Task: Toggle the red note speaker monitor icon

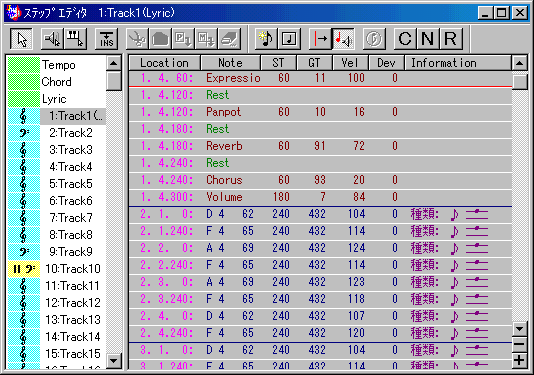Action: pyautogui.click(x=343, y=39)
